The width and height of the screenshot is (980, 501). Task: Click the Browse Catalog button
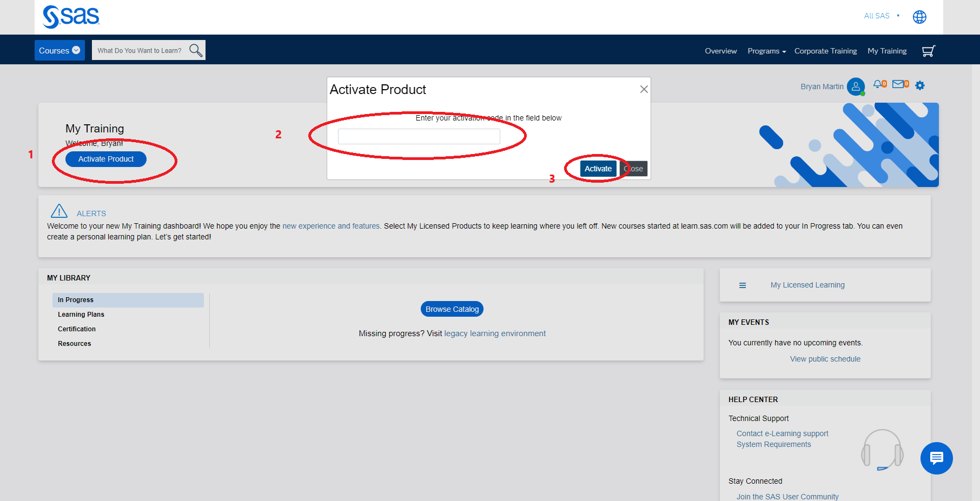[x=452, y=309]
